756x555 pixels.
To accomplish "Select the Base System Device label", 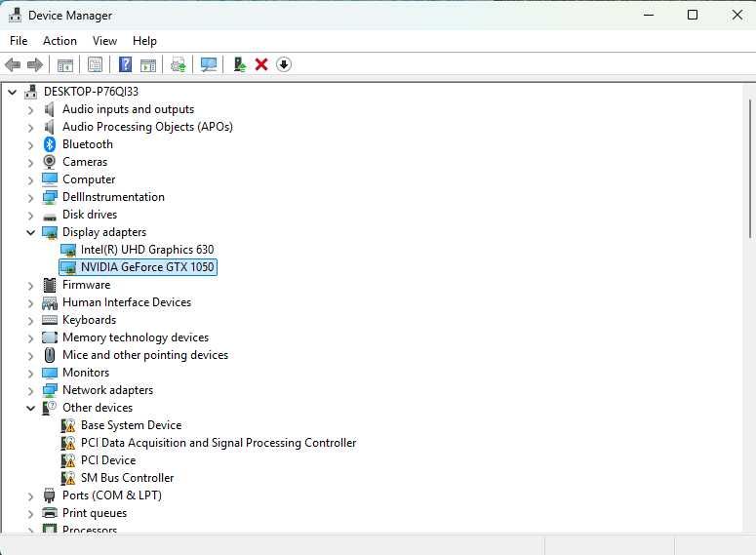I will [x=131, y=425].
